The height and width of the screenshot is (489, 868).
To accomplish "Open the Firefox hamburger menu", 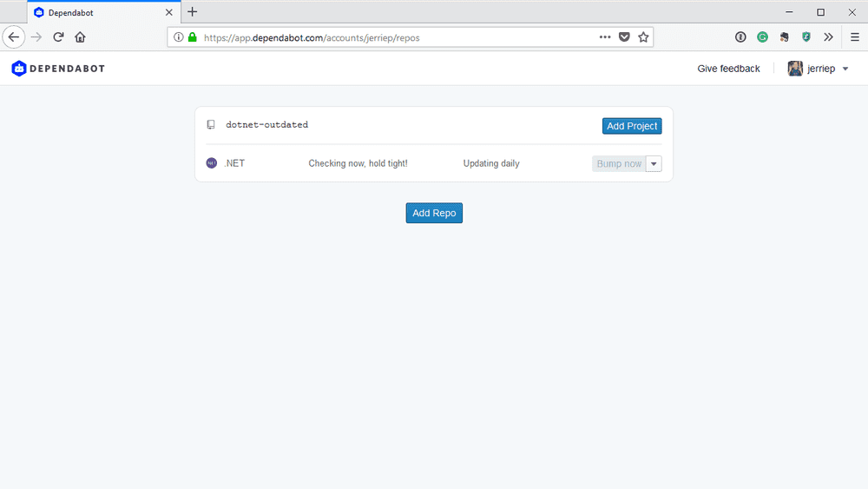I will 855,37.
